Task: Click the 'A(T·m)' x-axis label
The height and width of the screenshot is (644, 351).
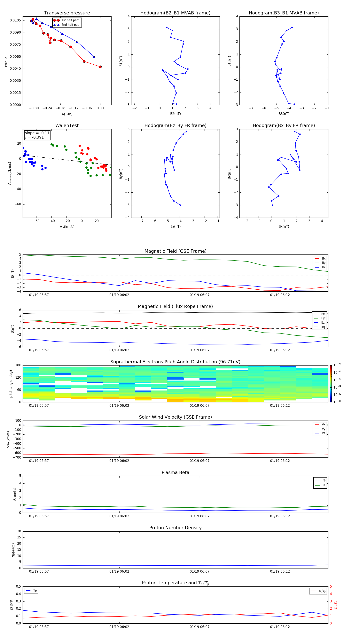Action: [x=67, y=114]
